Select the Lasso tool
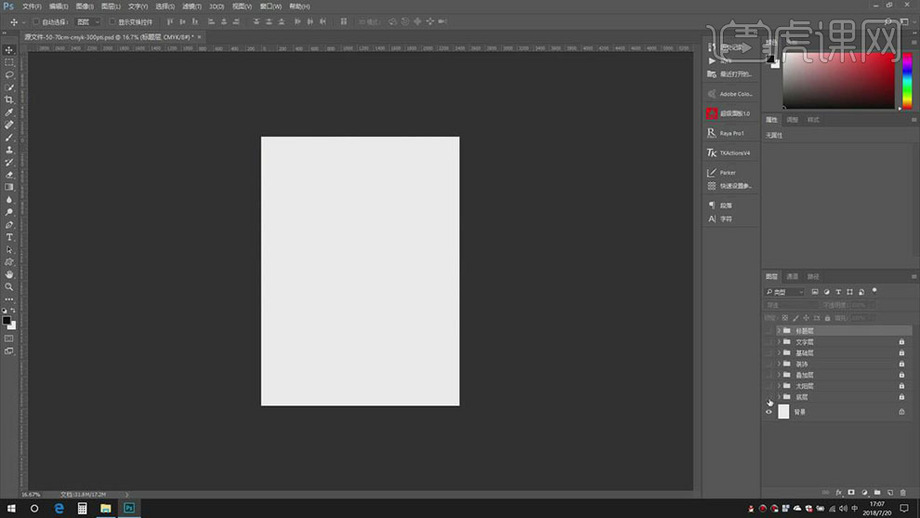The image size is (920, 518). pyautogui.click(x=9, y=75)
